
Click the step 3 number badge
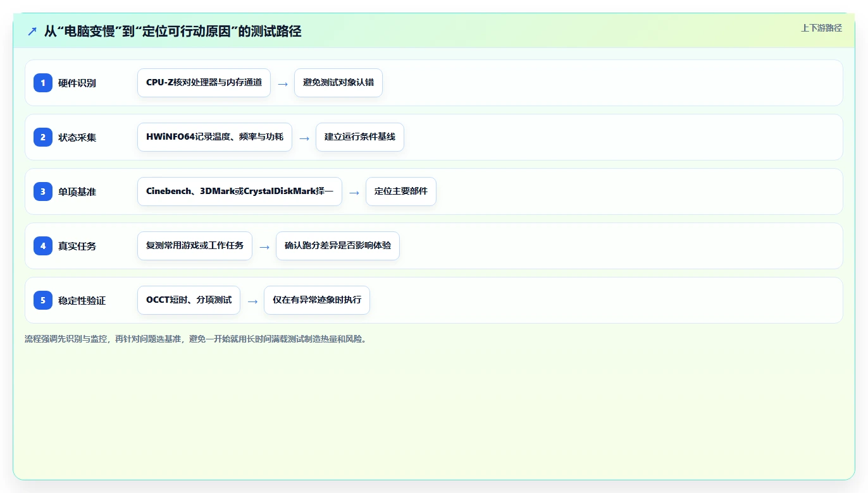click(43, 192)
